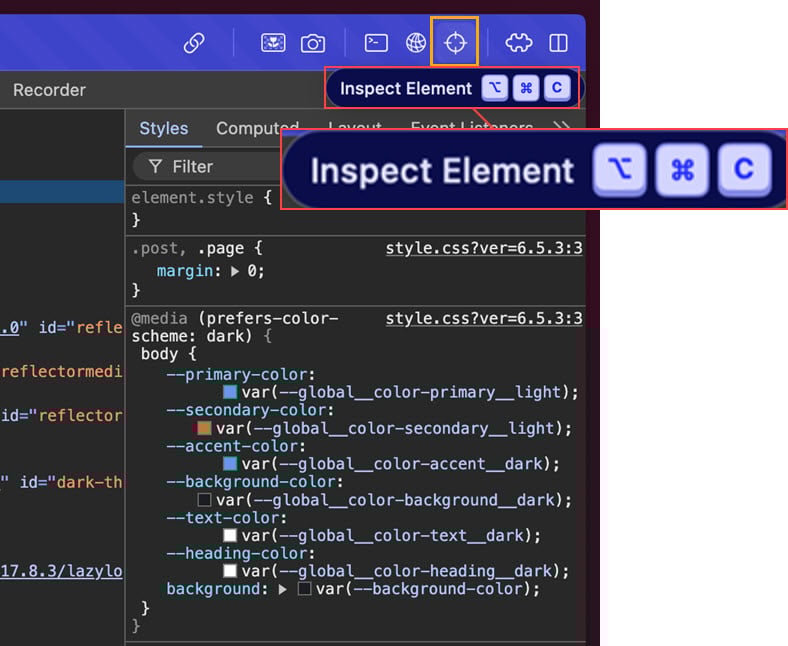The height and width of the screenshot is (646, 788).
Task: Click the body selector in media rule
Action: 159,354
